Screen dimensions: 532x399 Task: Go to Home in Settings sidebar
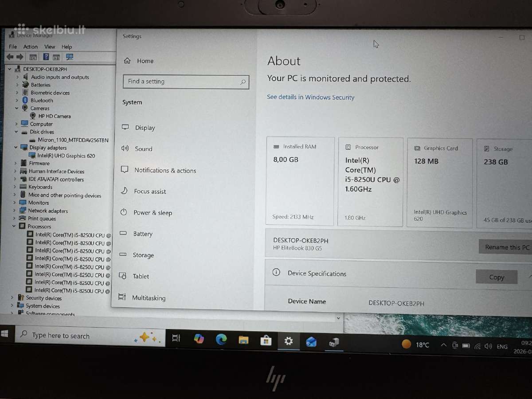[x=139, y=61]
